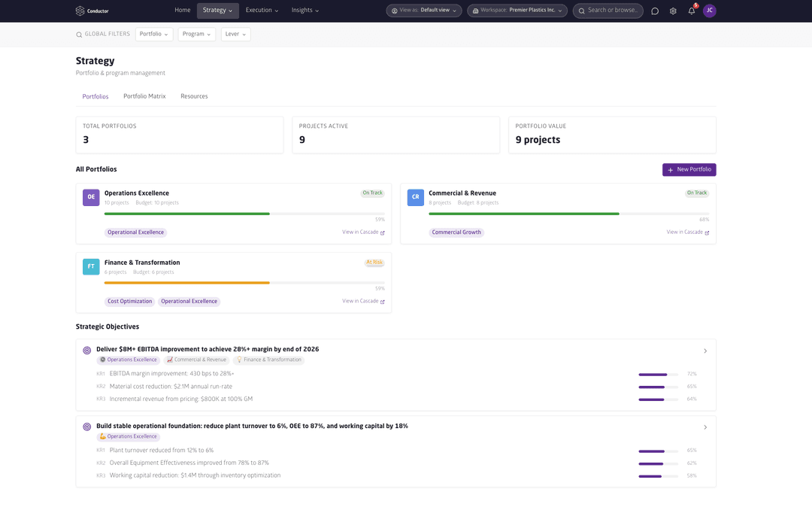The image size is (812, 510).
Task: Open the Workspace Premier Plastics selector
Action: (x=517, y=11)
